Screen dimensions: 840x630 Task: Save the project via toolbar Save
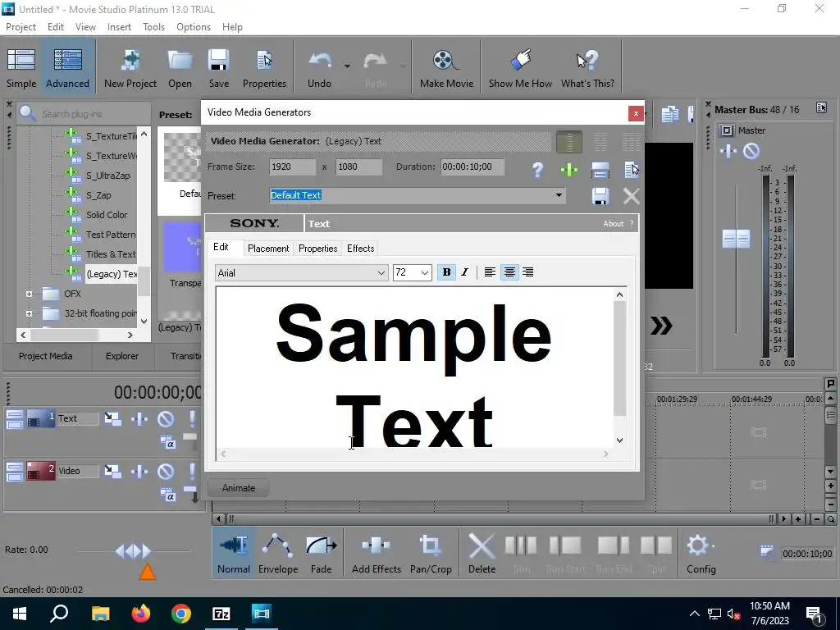click(x=218, y=67)
